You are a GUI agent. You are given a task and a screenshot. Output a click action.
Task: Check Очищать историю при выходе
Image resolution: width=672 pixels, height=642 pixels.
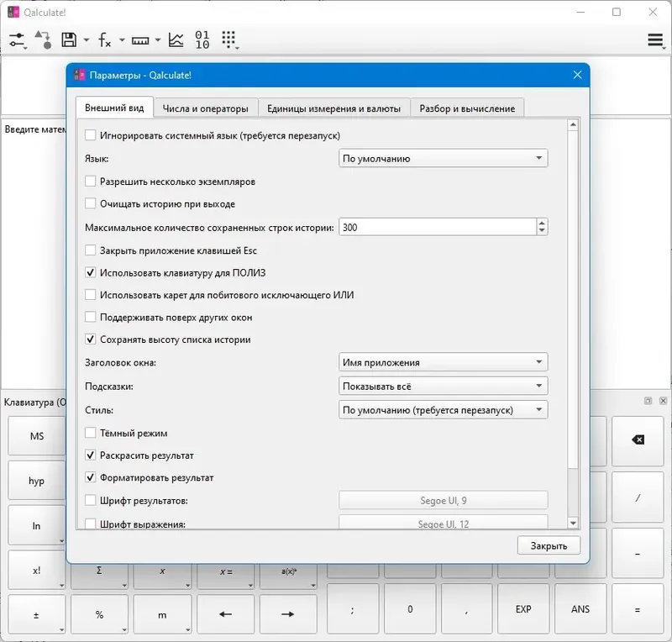pos(90,203)
